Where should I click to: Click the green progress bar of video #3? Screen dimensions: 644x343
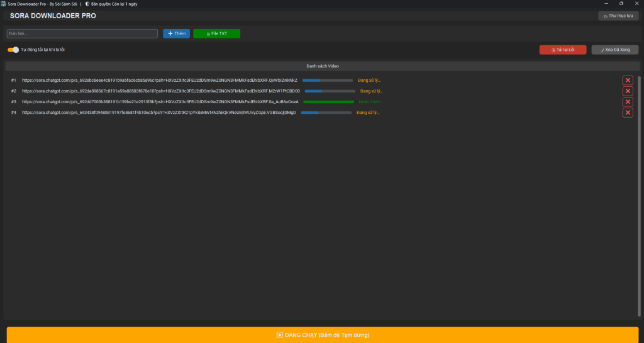tap(328, 102)
